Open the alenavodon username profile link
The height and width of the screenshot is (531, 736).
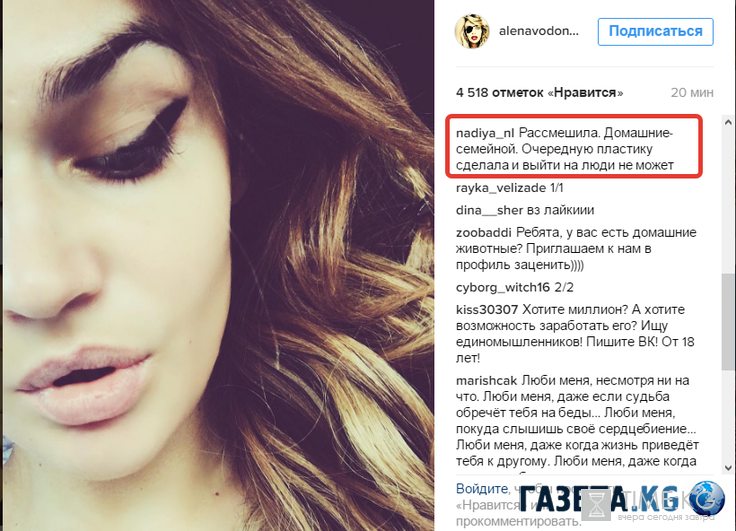pos(539,31)
